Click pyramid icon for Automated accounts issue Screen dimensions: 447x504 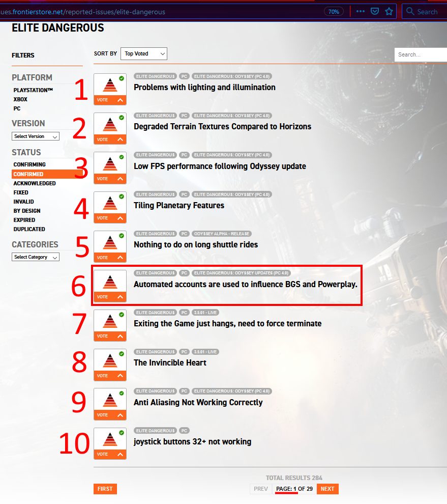tap(110, 282)
